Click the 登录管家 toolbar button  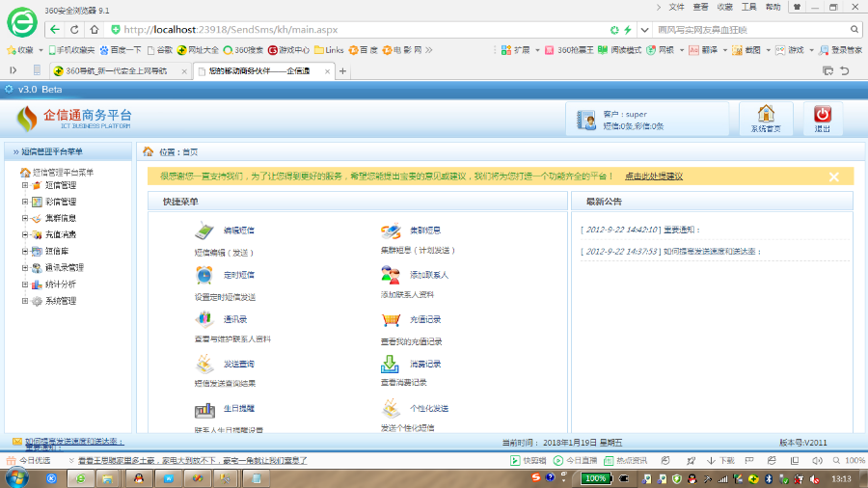point(840,50)
